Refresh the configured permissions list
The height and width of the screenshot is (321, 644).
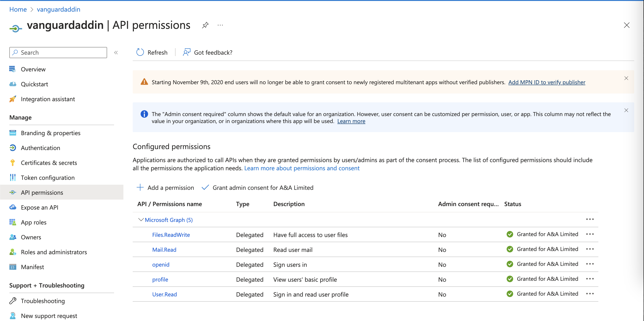(152, 53)
